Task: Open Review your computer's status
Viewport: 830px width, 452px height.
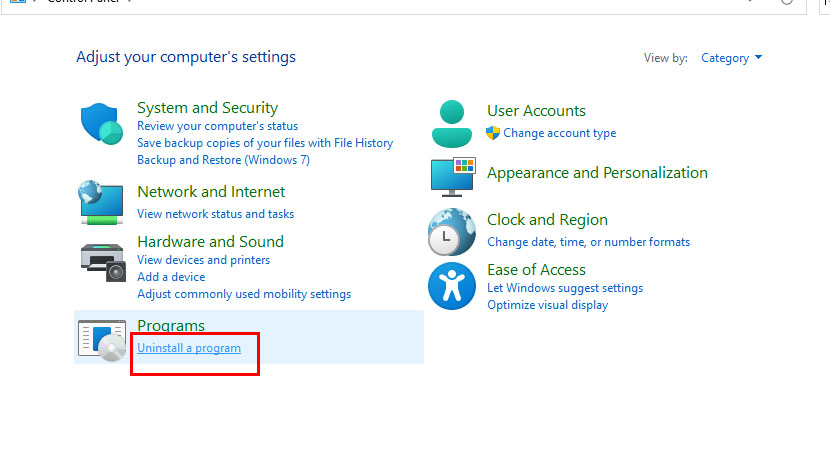Action: click(218, 126)
